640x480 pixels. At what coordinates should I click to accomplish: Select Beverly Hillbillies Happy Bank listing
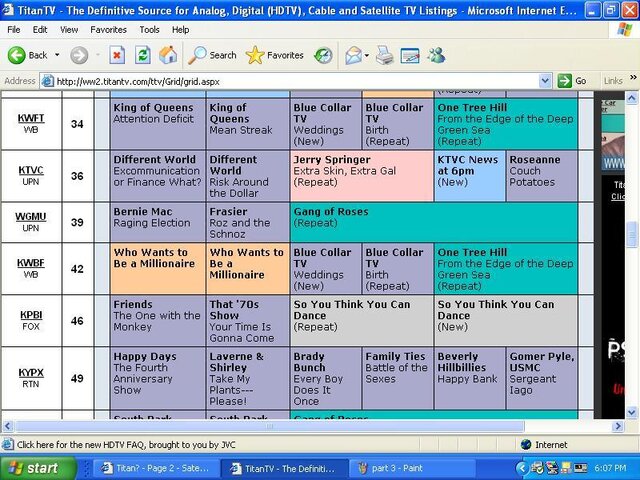pos(470,378)
